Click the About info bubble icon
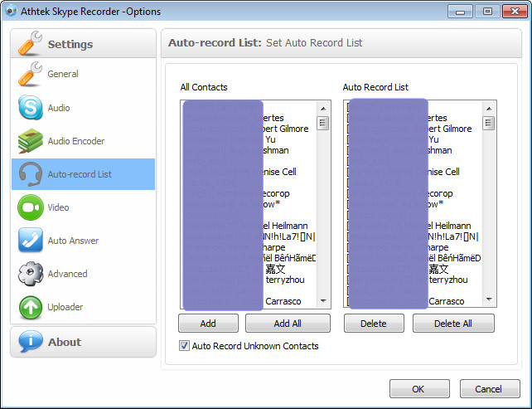 [x=31, y=341]
